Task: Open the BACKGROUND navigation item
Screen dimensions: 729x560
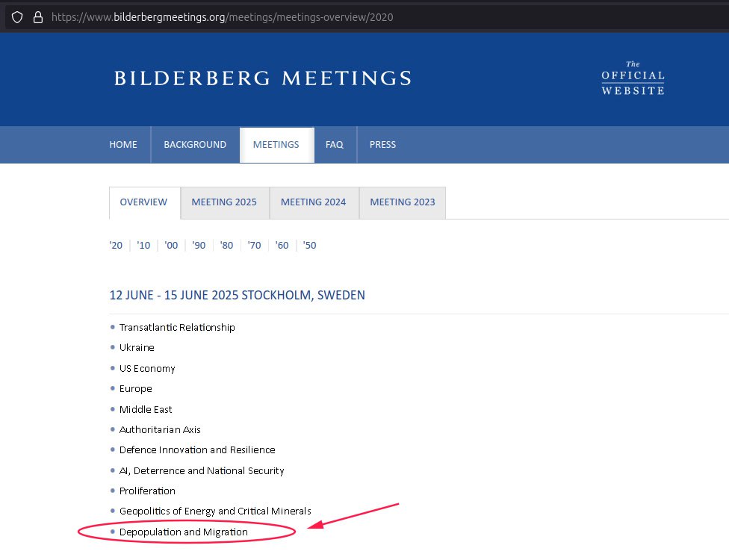Action: click(195, 145)
